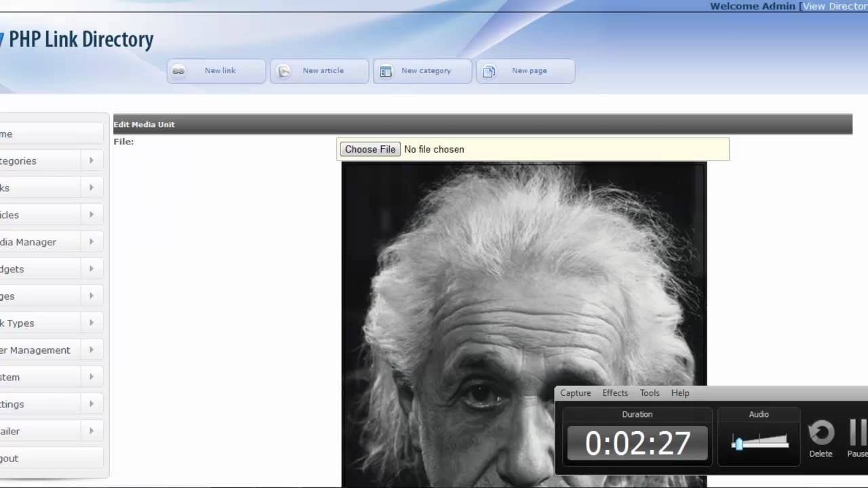868x488 pixels.
Task: Open the Tools menu in recorder
Action: click(650, 393)
